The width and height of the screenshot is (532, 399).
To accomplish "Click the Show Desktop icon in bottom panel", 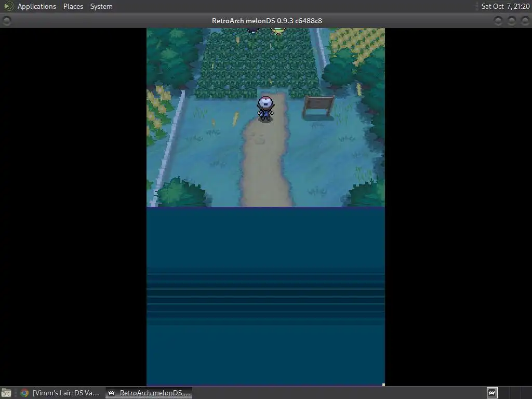I will click(6, 393).
